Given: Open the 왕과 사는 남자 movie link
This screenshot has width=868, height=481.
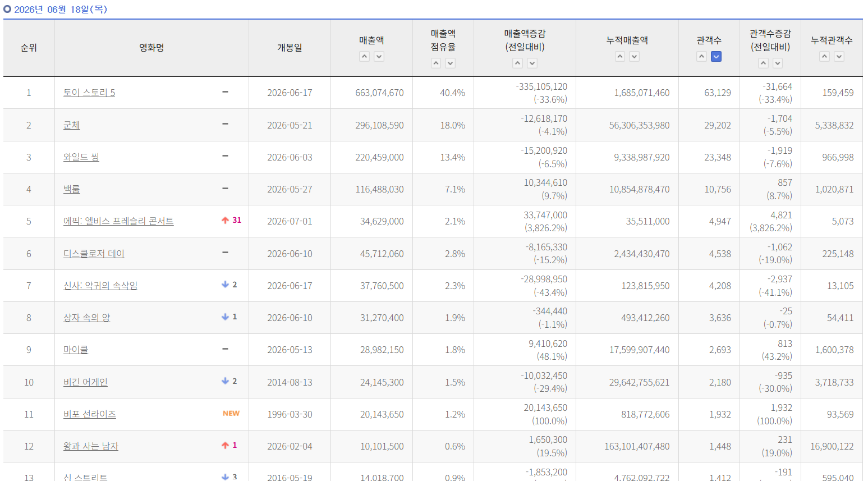Looking at the screenshot, I should 91,446.
